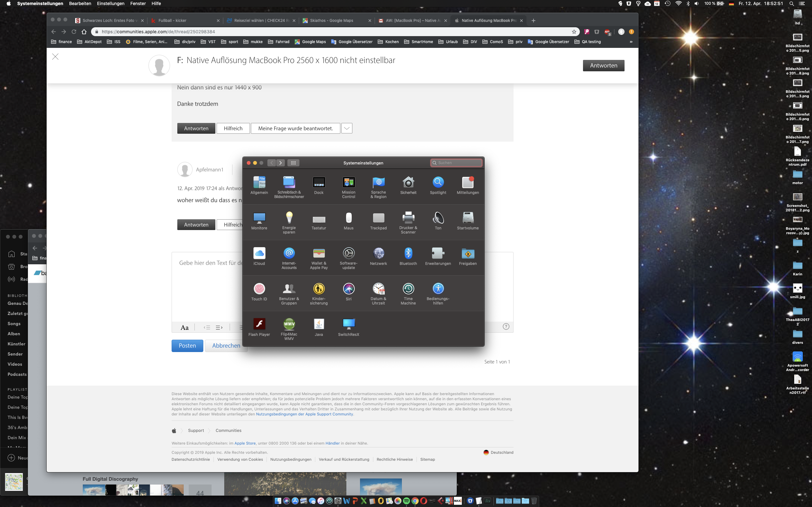
Task: Mark the reply as Hilfreich
Action: pyautogui.click(x=233, y=128)
